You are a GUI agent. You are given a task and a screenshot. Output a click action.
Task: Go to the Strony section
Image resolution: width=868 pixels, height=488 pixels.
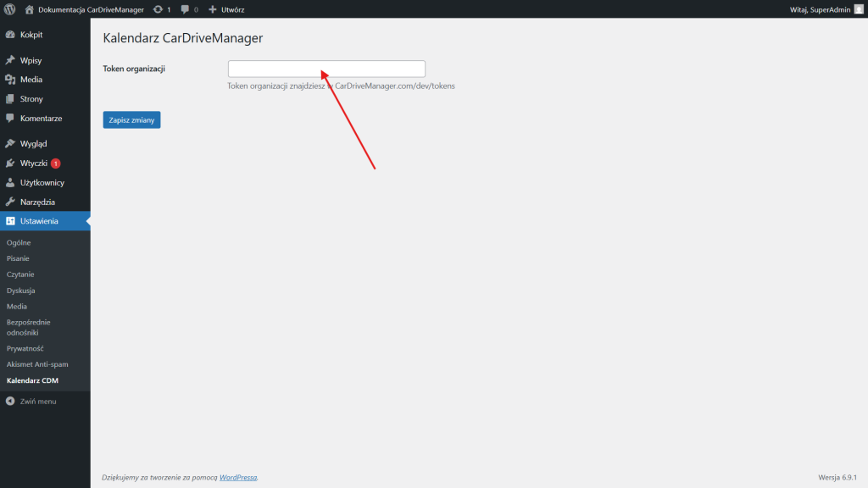[31, 99]
